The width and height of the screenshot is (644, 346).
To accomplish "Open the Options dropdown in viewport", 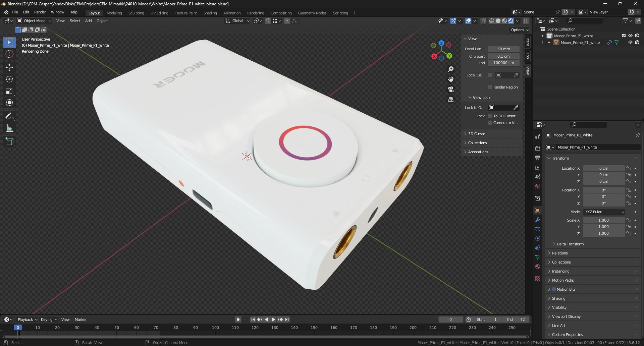I will point(520,30).
